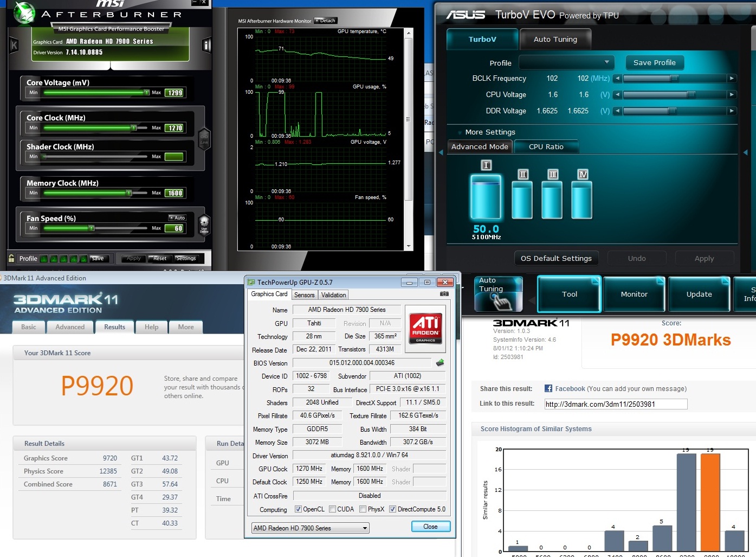Select CPU core II ratio marker
The height and width of the screenshot is (557, 756).
pos(523,174)
